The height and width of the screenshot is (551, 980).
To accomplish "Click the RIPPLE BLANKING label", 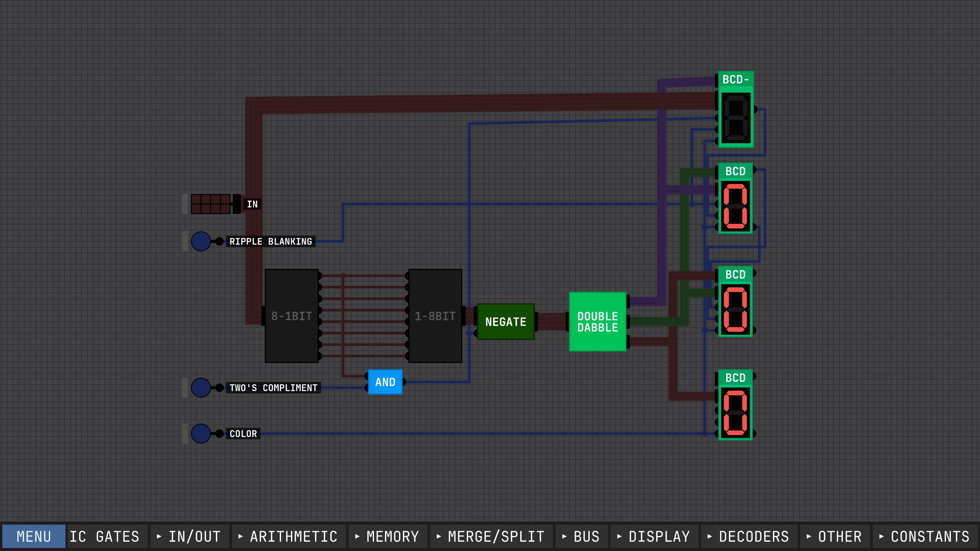I will click(271, 241).
